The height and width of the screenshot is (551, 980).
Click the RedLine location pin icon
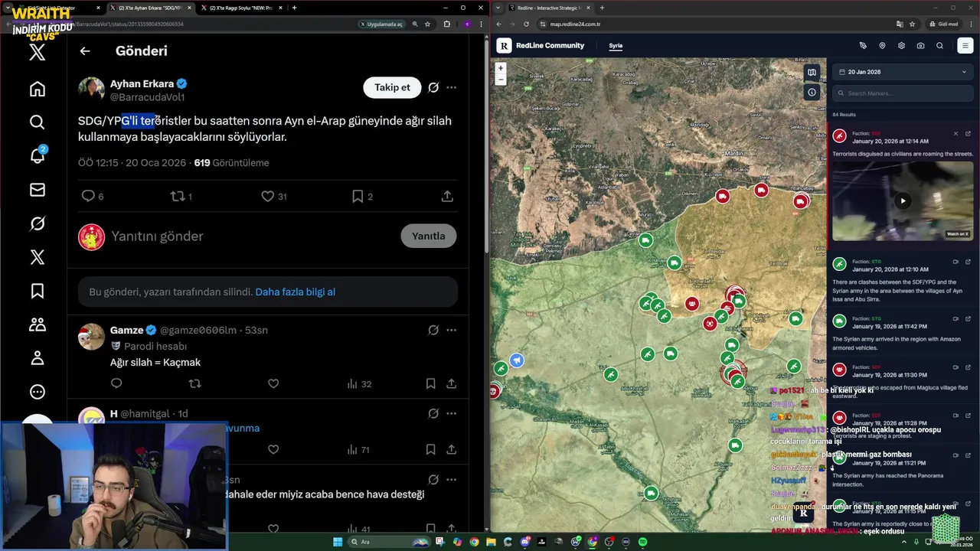[x=882, y=46]
